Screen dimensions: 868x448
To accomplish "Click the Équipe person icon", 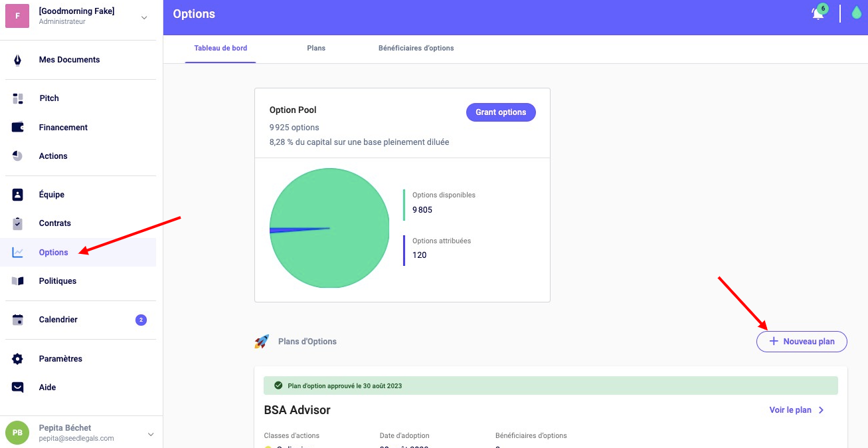I will (17, 195).
